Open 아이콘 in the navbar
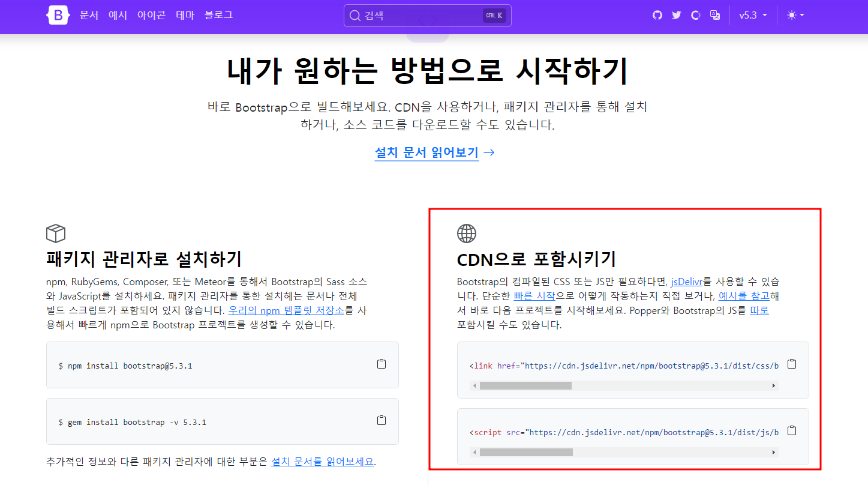Image resolution: width=868 pixels, height=485 pixels. coord(151,16)
